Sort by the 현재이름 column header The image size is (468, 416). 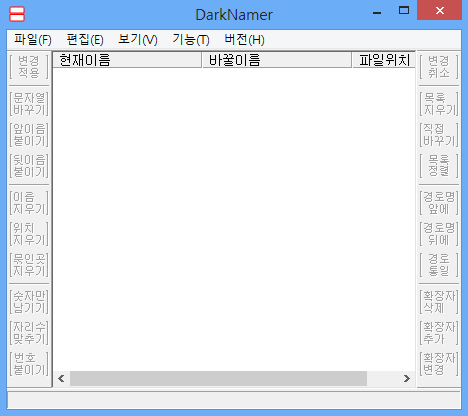tap(128, 60)
